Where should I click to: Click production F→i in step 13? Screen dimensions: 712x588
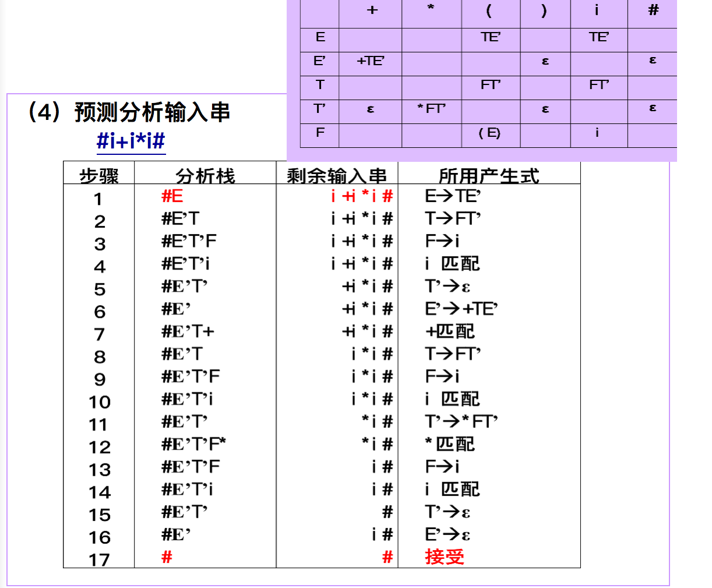[x=442, y=467]
